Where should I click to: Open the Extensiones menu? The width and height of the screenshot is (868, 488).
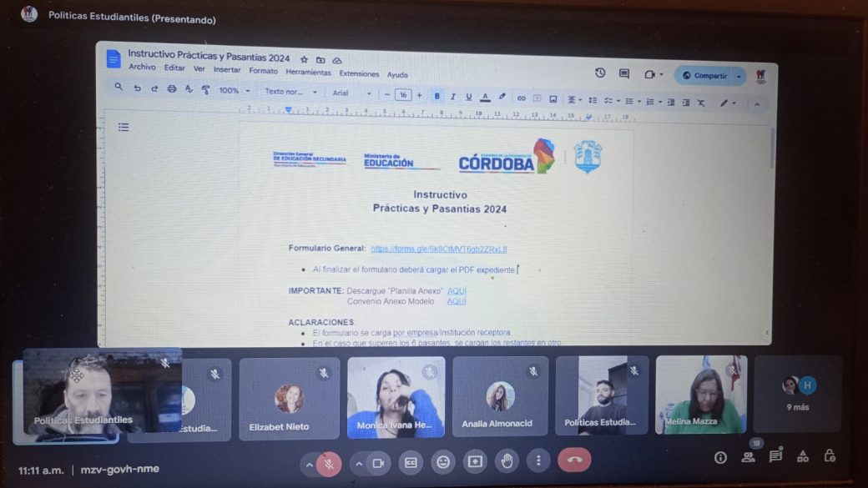click(x=359, y=73)
